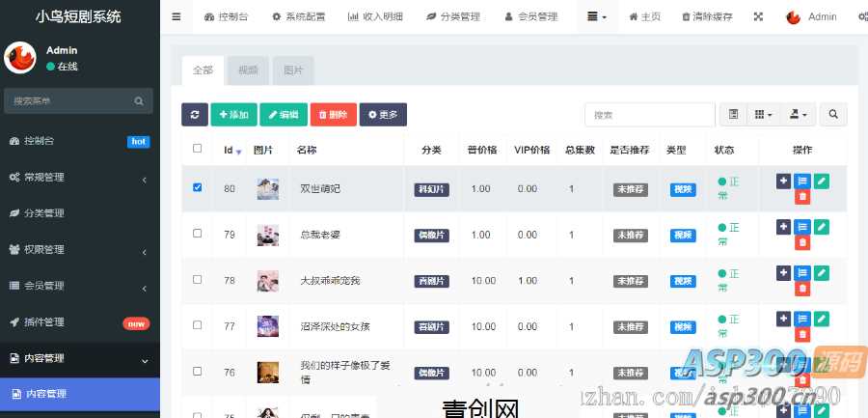This screenshot has height=418, width=868.
Task: Check the row 76 checkbox
Action: 197,371
